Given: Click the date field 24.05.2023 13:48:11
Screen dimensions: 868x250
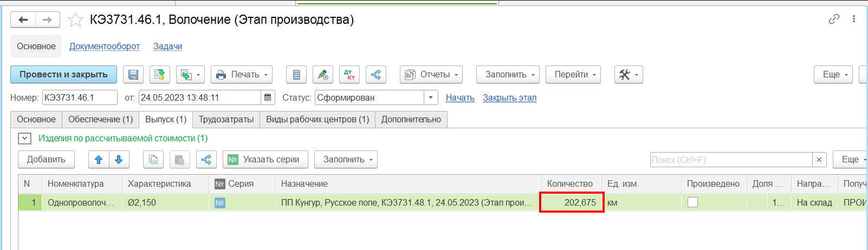Looking at the screenshot, I should pos(200,97).
